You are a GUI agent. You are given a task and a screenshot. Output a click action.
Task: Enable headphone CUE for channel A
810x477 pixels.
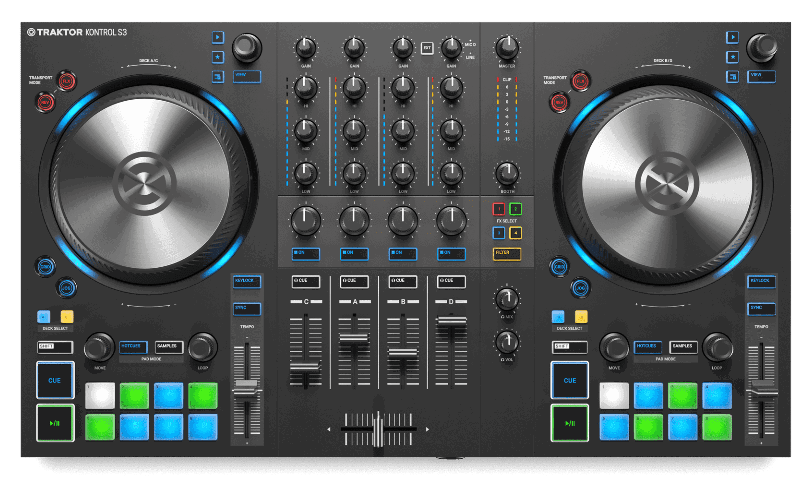(354, 282)
